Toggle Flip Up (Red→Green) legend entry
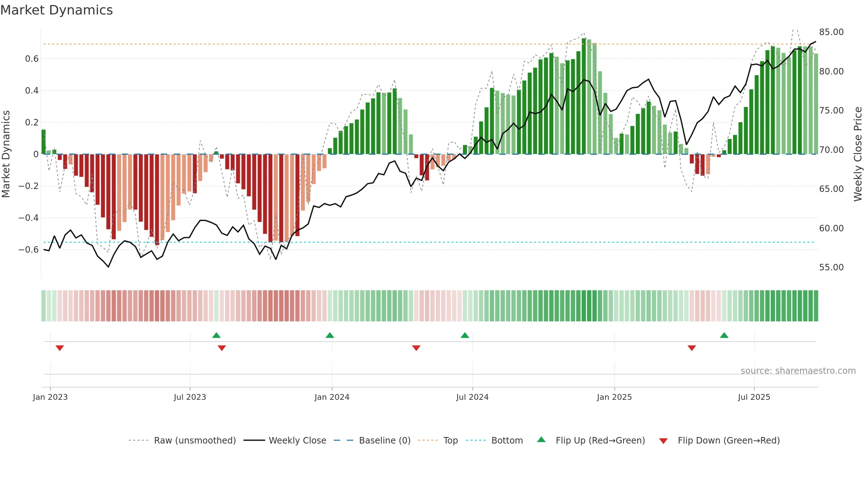The height and width of the screenshot is (488, 868). pos(591,440)
